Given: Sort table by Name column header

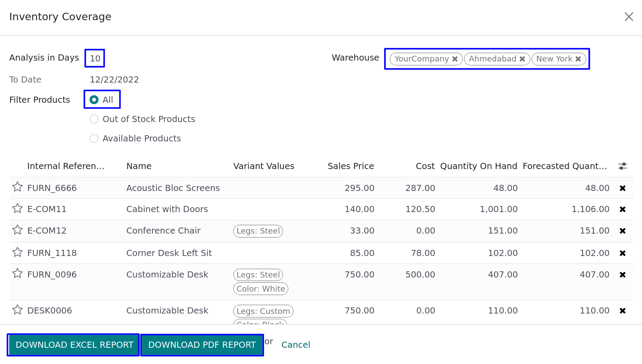Looking at the screenshot, I should [x=139, y=166].
